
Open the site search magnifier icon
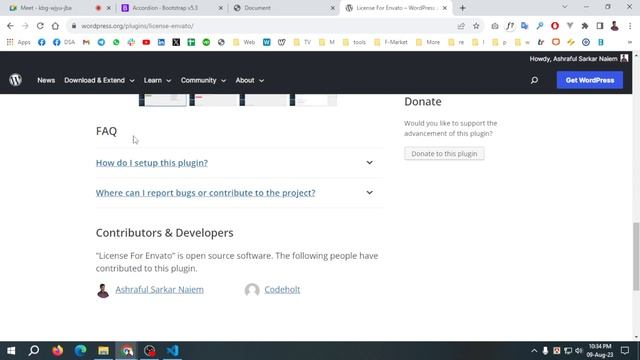534,80
